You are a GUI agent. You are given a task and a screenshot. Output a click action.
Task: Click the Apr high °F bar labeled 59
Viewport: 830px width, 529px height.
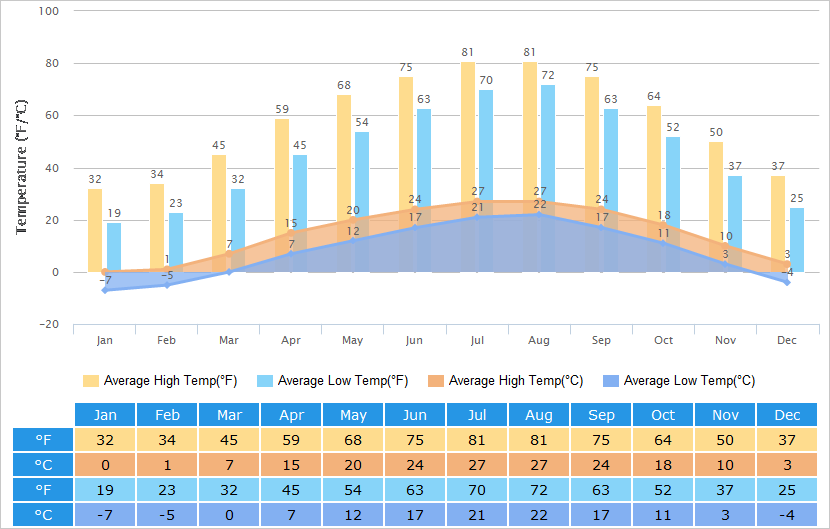tap(282, 195)
